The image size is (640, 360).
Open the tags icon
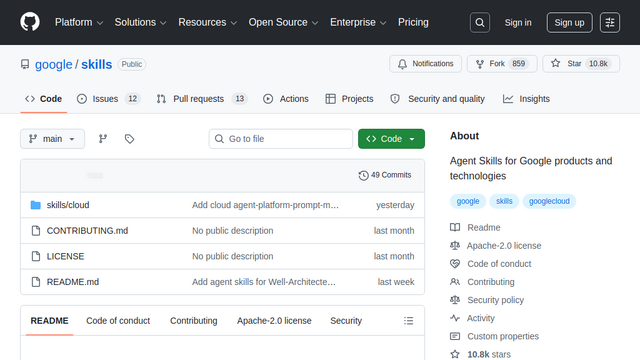129,139
